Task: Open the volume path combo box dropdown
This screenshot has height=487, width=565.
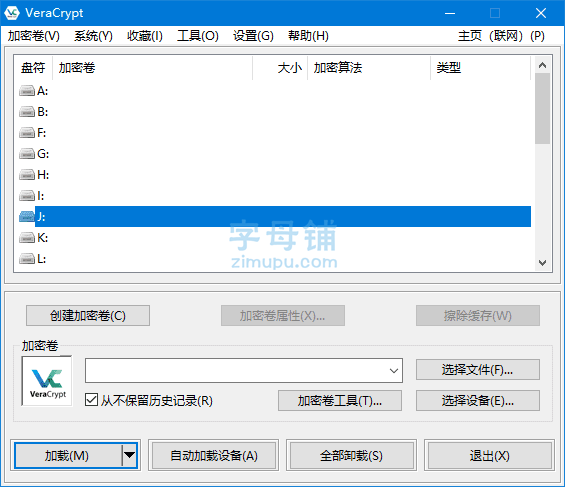Action: 394,370
